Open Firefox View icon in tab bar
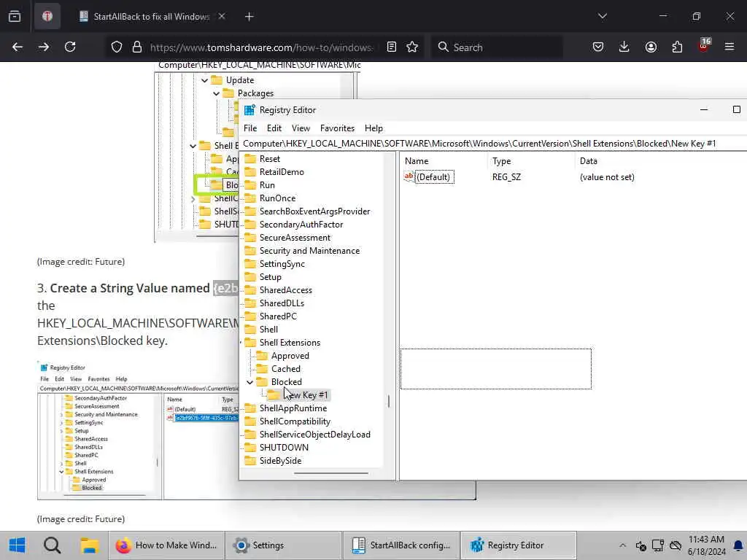 [x=15, y=16]
